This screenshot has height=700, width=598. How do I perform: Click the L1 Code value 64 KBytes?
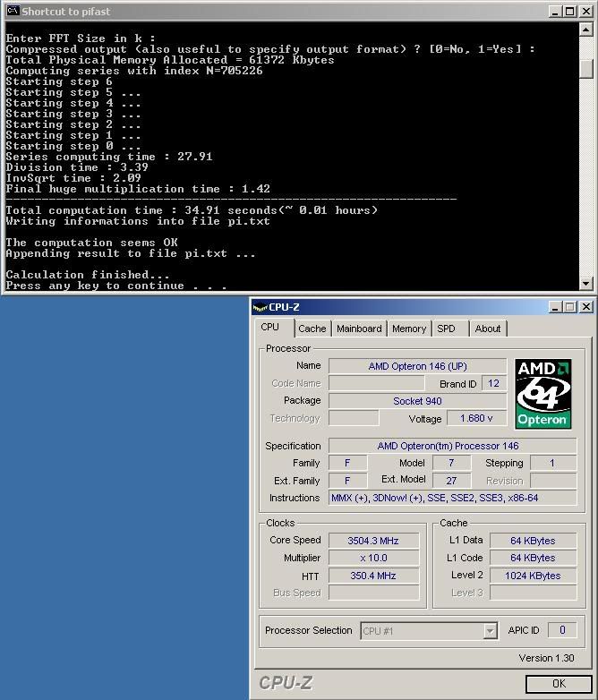(533, 558)
